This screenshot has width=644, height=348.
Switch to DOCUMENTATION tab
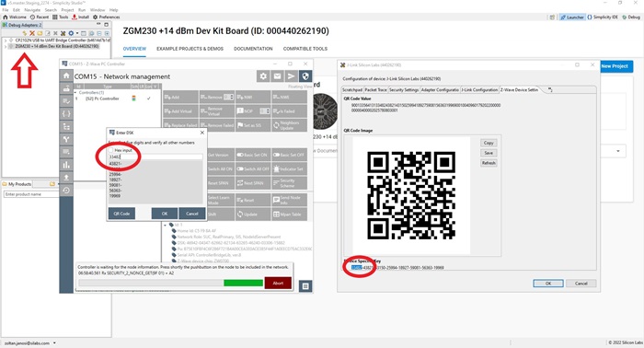[253, 49]
